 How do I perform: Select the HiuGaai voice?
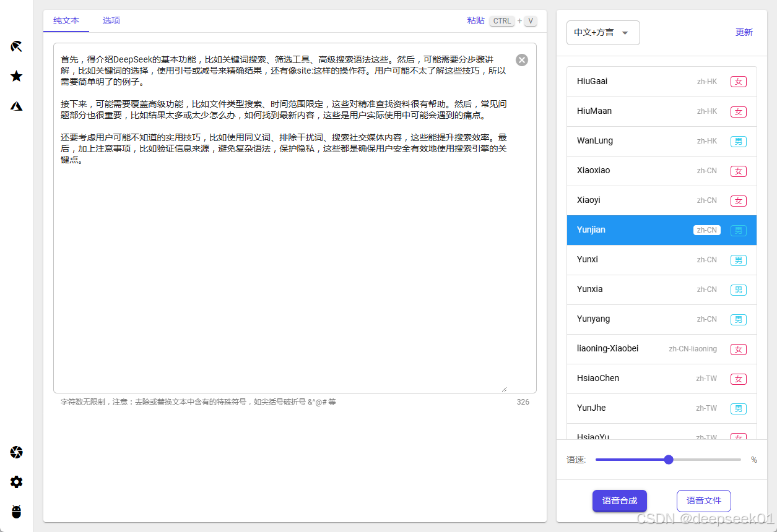coord(662,82)
